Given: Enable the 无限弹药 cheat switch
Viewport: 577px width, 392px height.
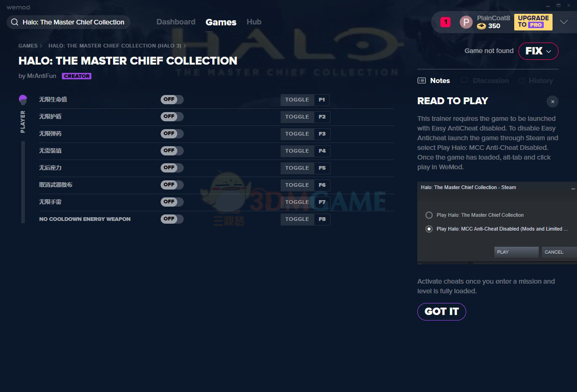Looking at the screenshot, I should click(172, 134).
